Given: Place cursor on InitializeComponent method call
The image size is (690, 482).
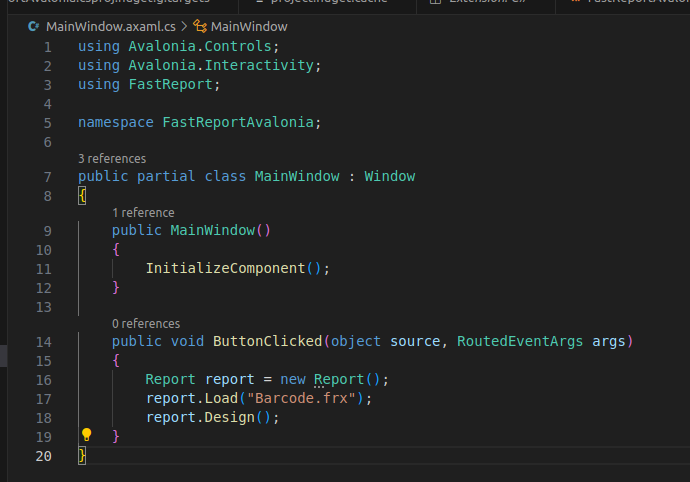Looking at the screenshot, I should [225, 268].
